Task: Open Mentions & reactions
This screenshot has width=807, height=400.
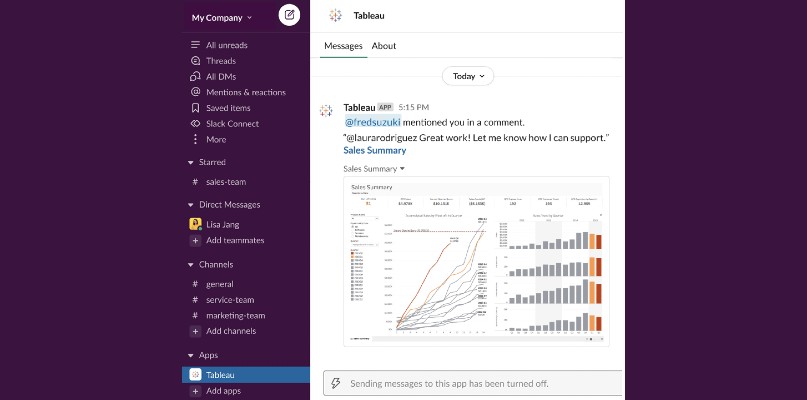Action: (245, 92)
